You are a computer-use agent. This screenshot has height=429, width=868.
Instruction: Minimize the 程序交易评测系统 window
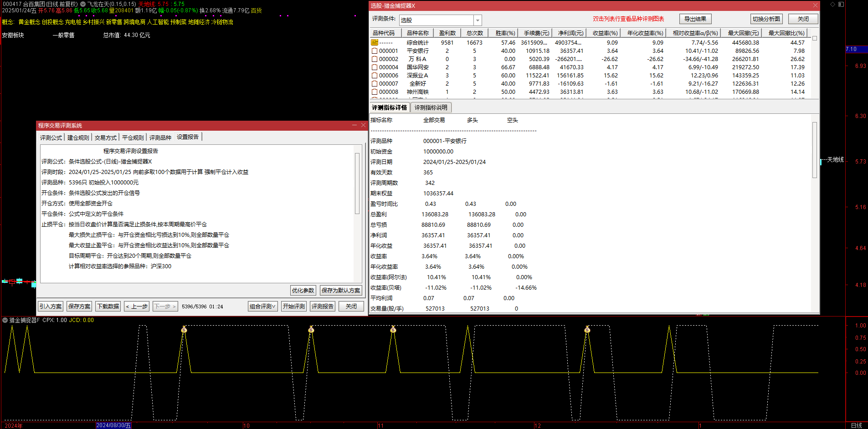coord(354,125)
